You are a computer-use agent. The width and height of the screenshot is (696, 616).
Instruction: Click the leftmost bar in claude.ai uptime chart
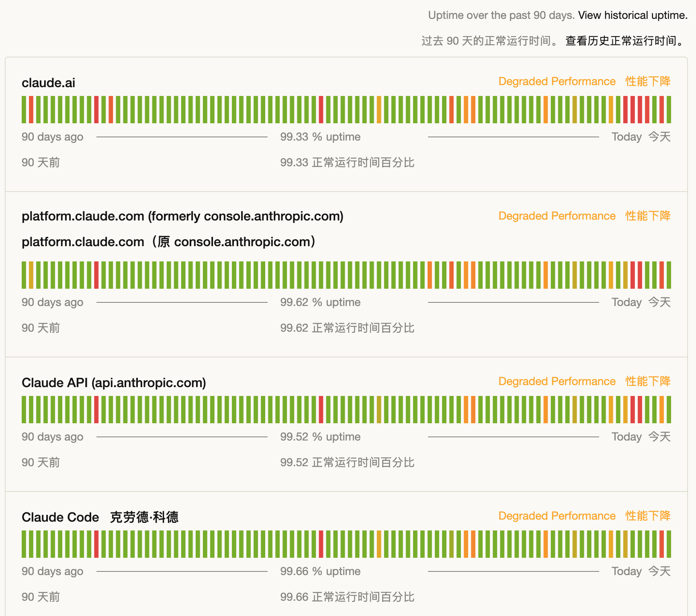click(x=24, y=108)
